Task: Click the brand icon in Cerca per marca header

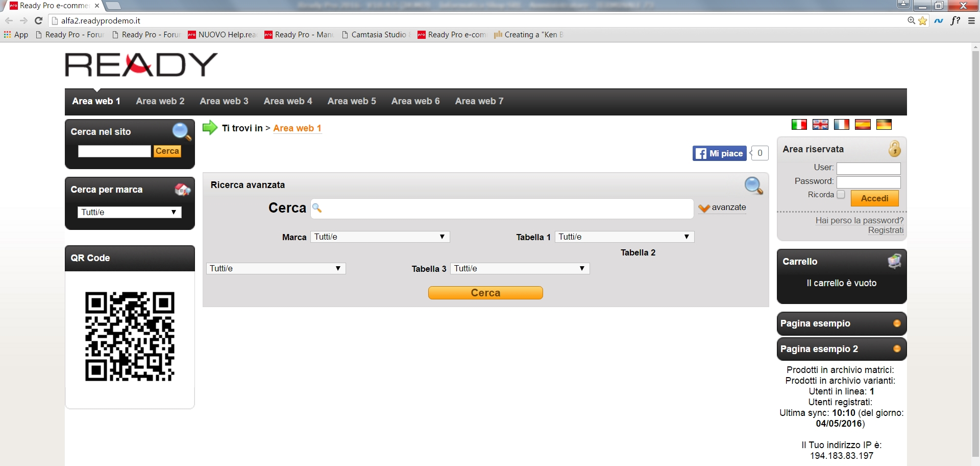Action: pyautogui.click(x=183, y=189)
